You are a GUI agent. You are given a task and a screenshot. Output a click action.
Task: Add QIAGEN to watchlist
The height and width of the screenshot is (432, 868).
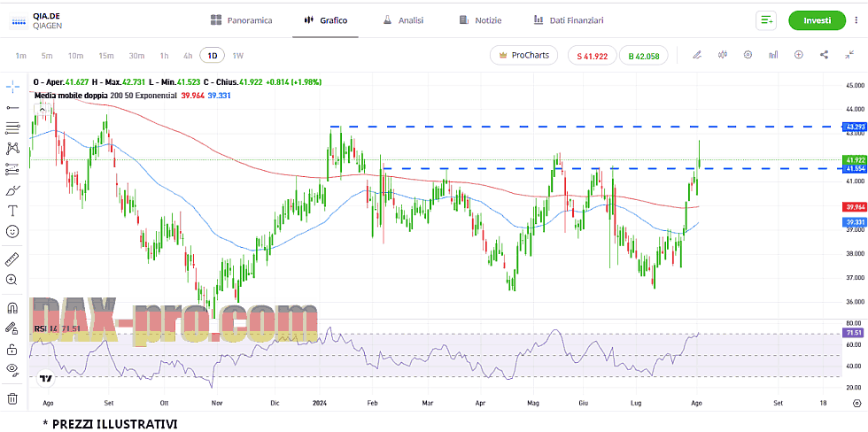pyautogui.click(x=766, y=20)
